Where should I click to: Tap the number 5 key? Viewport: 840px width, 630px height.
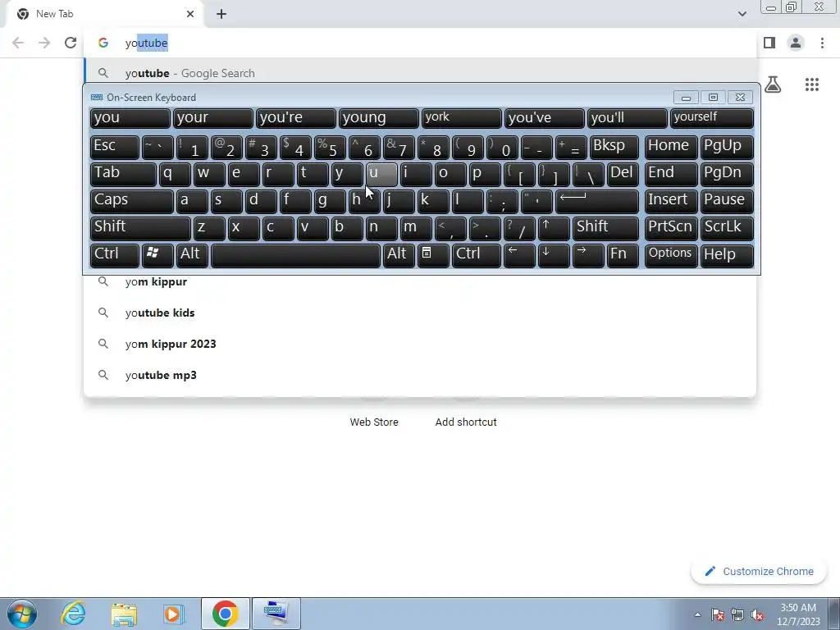330,147
